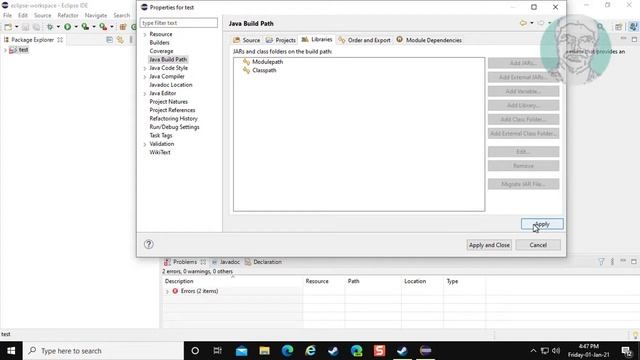This screenshot has height=360, width=640.
Task: Select Builders in the properties tree
Action: click(x=159, y=42)
